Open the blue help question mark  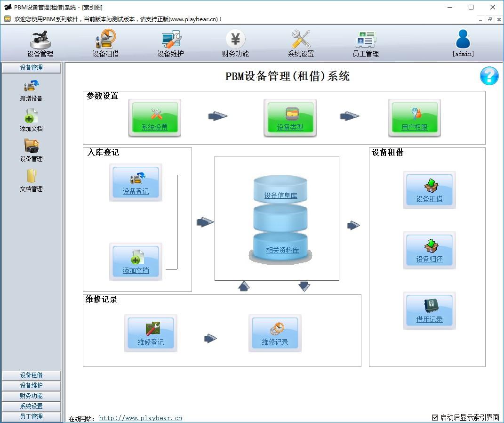click(x=489, y=76)
